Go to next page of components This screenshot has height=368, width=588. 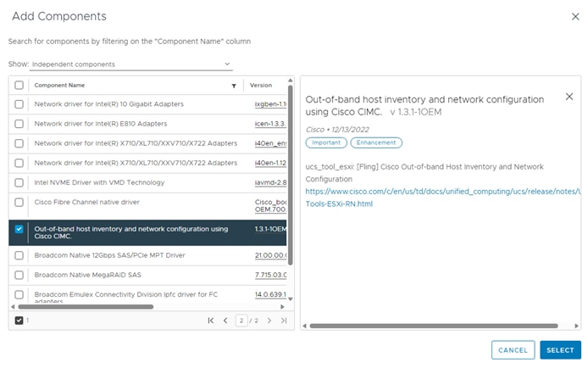click(269, 321)
